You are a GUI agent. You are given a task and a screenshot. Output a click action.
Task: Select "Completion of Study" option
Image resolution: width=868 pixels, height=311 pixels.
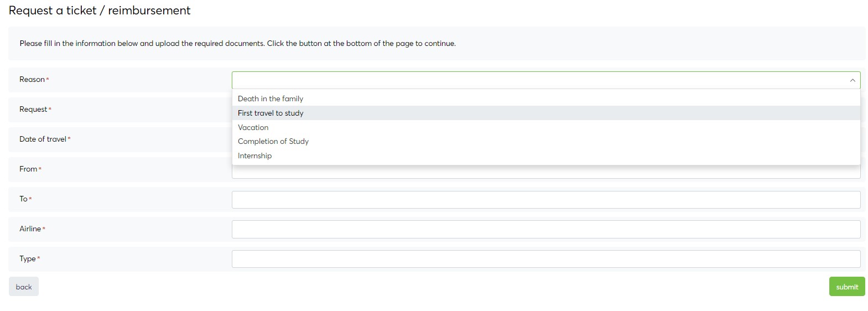click(x=273, y=141)
